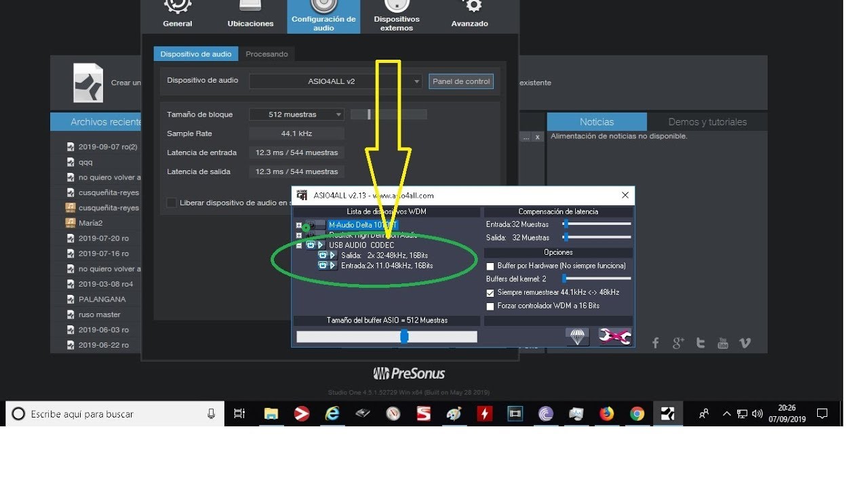Click the Buffers del kernel slider

pyautogui.click(x=597, y=279)
